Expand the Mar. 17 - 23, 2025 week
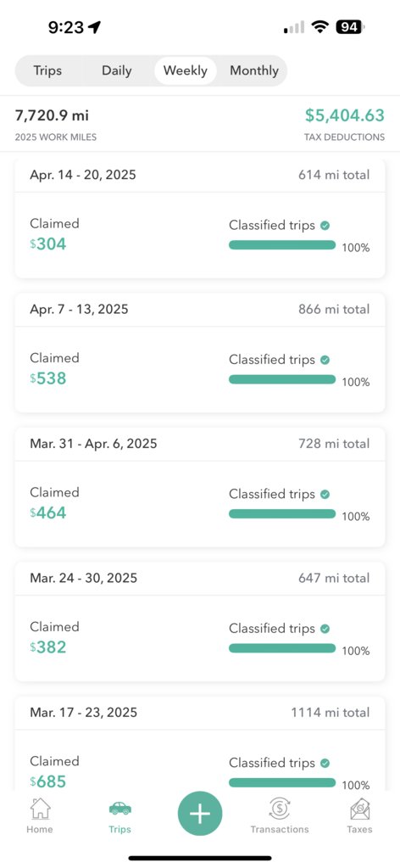Image resolution: width=400 pixels, height=868 pixels. point(200,743)
